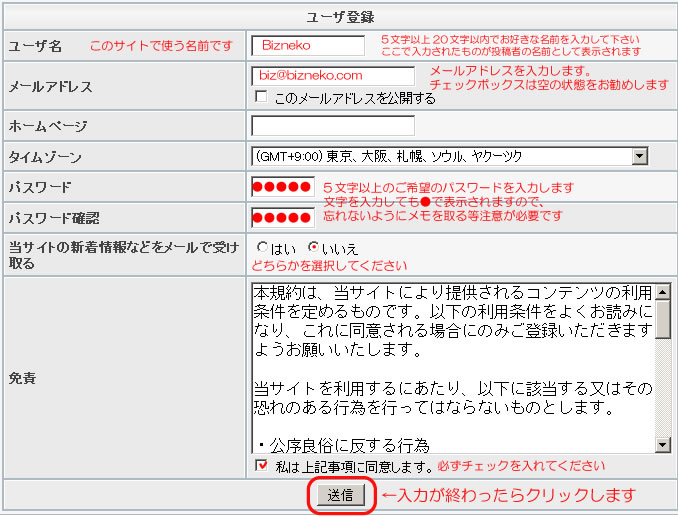Select the いいえ radio button
This screenshot has width=678, height=516.
[313, 247]
